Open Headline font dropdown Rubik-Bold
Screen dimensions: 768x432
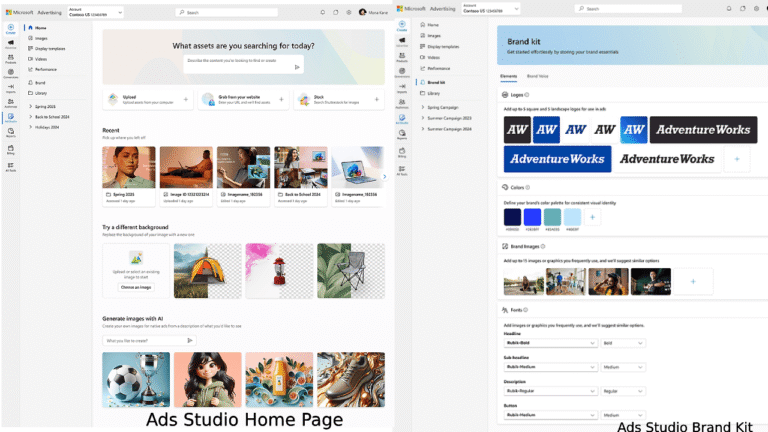pos(550,343)
